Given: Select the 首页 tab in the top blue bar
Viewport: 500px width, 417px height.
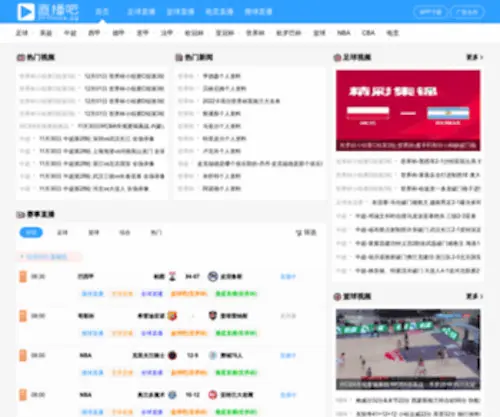Looking at the screenshot, I should (x=102, y=12).
